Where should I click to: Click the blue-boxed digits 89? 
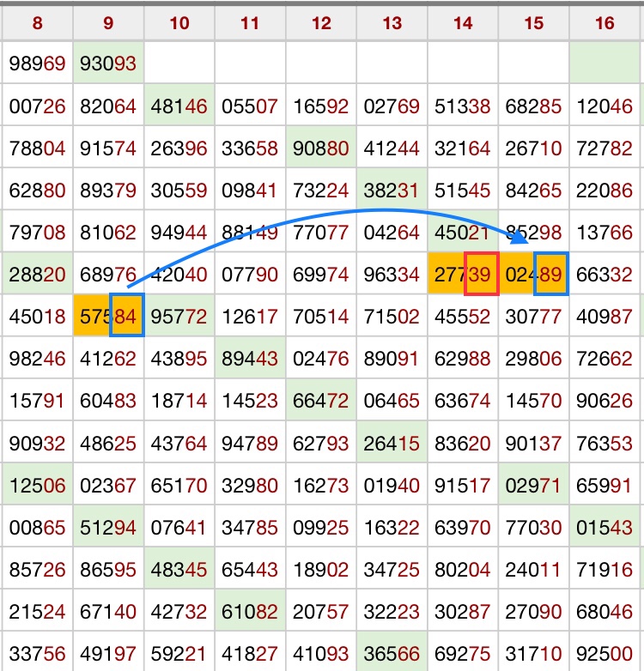click(x=550, y=275)
